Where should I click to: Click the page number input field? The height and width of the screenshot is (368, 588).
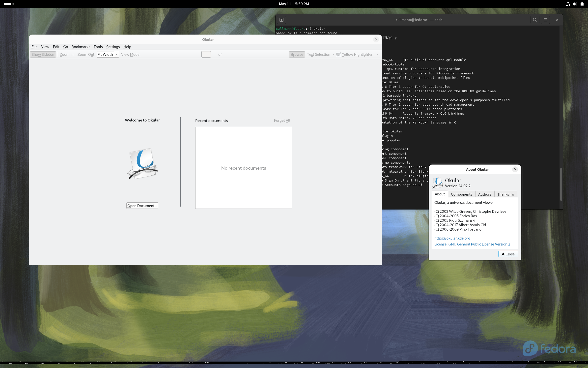click(206, 54)
